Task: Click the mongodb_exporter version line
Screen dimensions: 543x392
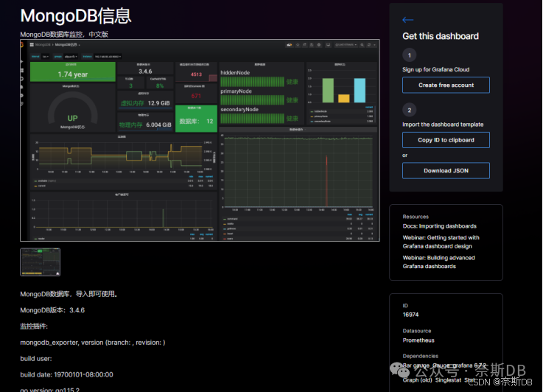Action: pos(93,343)
